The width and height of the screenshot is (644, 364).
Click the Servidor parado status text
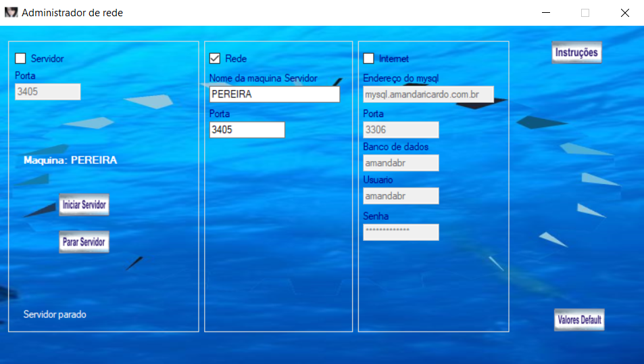point(55,315)
